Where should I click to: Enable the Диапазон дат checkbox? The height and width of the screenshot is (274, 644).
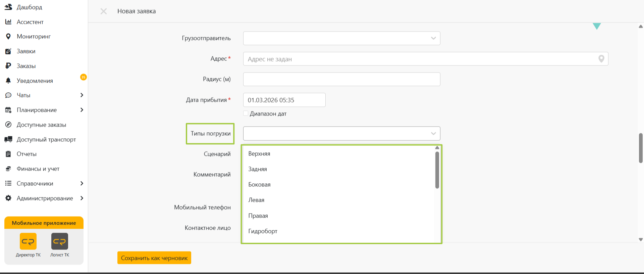(x=246, y=113)
